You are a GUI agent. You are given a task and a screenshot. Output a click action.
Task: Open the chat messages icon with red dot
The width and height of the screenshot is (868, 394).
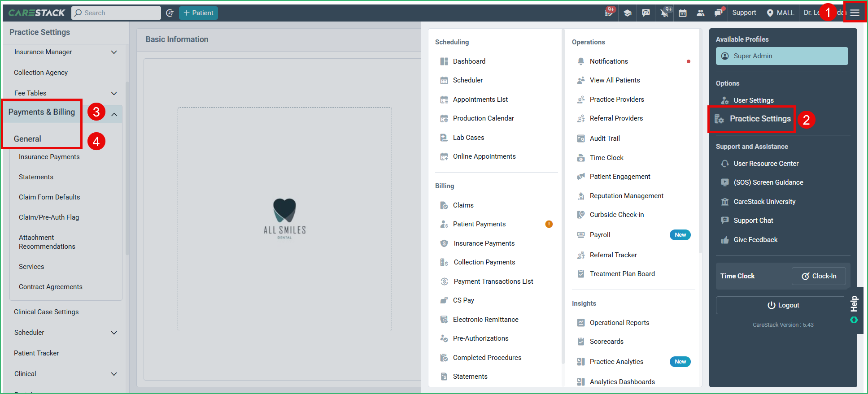tap(719, 13)
